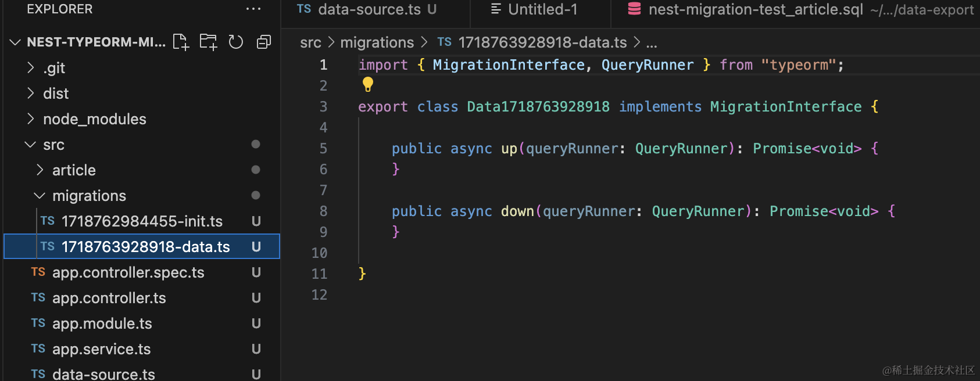Select 1718763928918-data.ts in the file tree
Image resolution: width=980 pixels, height=381 pixels.
(142, 247)
